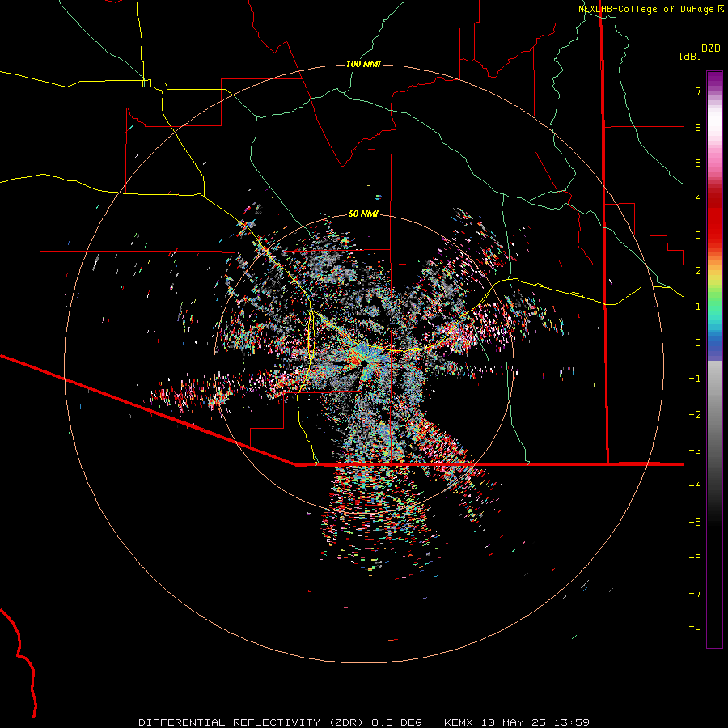
Task: Click the scale value 7
Action: click(x=698, y=91)
